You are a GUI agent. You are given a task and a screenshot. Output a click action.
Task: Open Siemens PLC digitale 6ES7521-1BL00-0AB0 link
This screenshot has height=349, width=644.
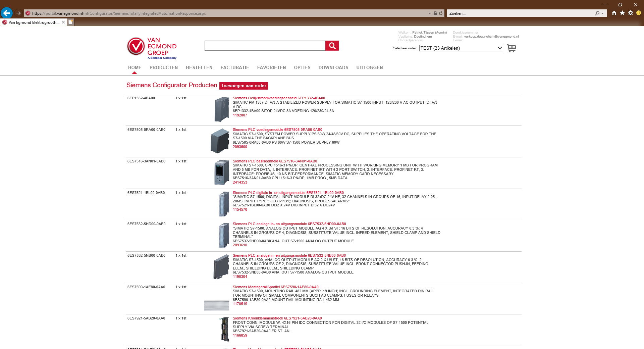[x=288, y=193]
